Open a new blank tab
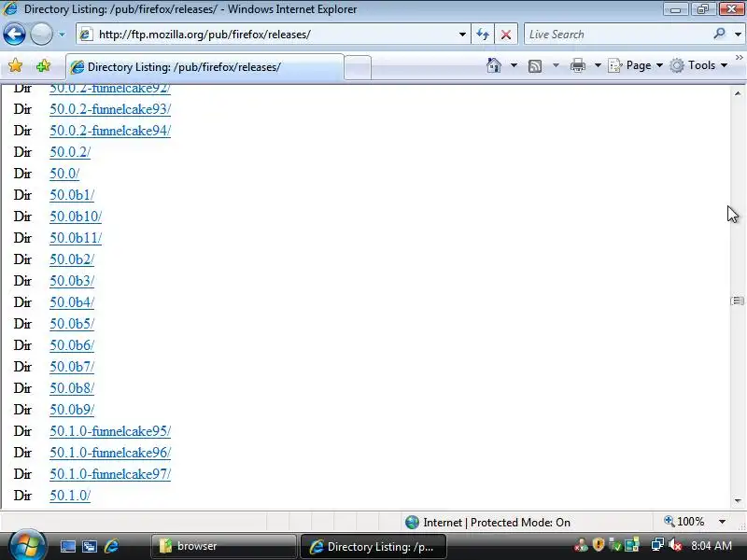747x560 pixels. click(x=358, y=67)
